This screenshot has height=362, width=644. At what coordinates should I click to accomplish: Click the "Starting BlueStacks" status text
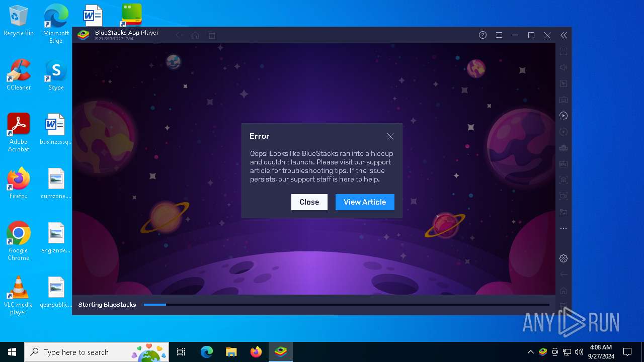tap(107, 305)
